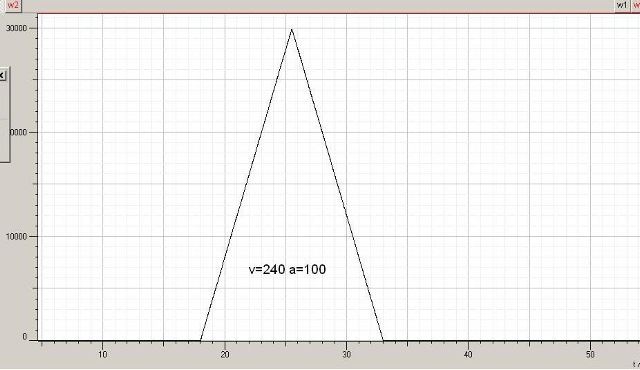Select the red w2 tab at top left
The width and height of the screenshot is (640, 370).
tap(13, 5)
